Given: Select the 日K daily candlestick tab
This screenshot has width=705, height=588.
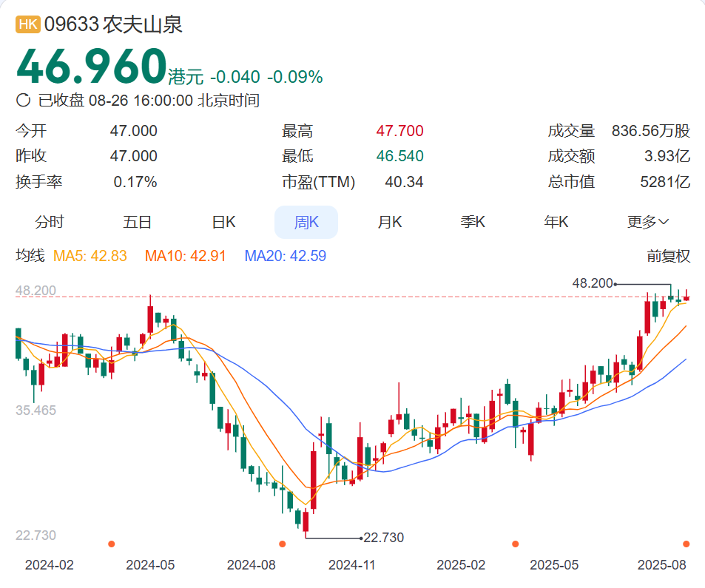Looking at the screenshot, I should [223, 222].
